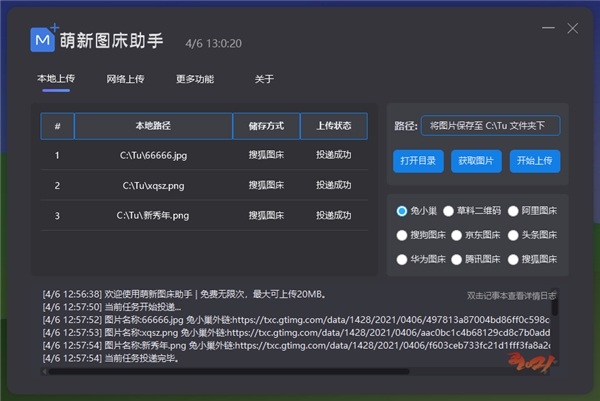The height and width of the screenshot is (401, 600).
Task: Open the 更多功能 tab
Action: pos(195,78)
